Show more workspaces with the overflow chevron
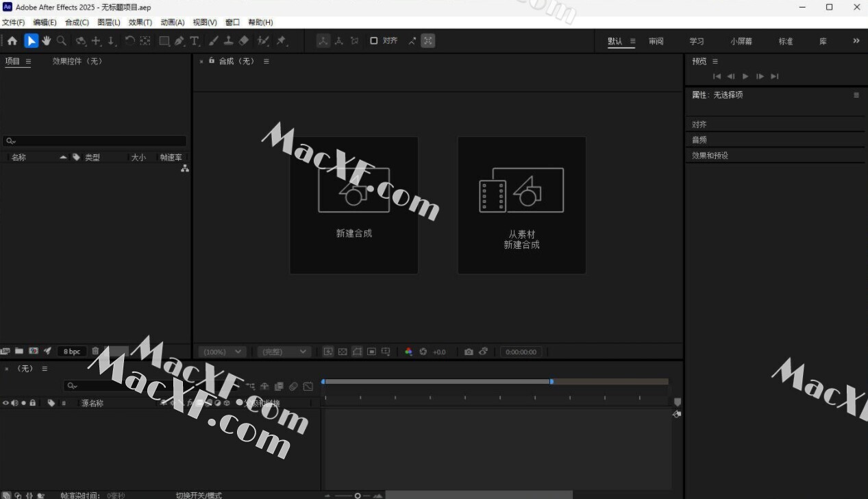This screenshot has height=499, width=868. [856, 41]
